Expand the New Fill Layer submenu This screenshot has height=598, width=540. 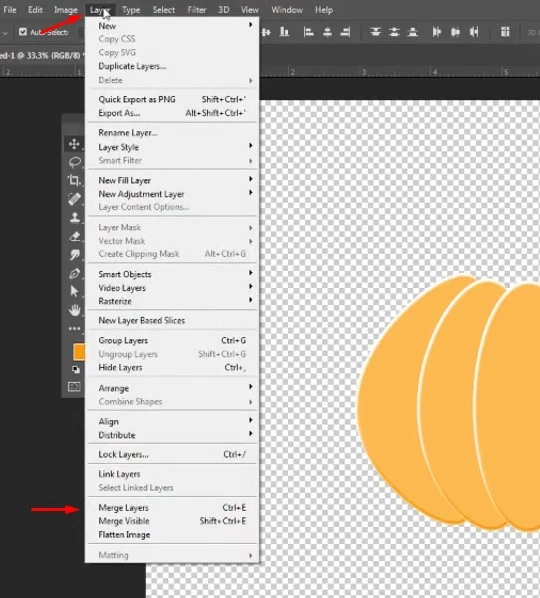click(x=173, y=180)
